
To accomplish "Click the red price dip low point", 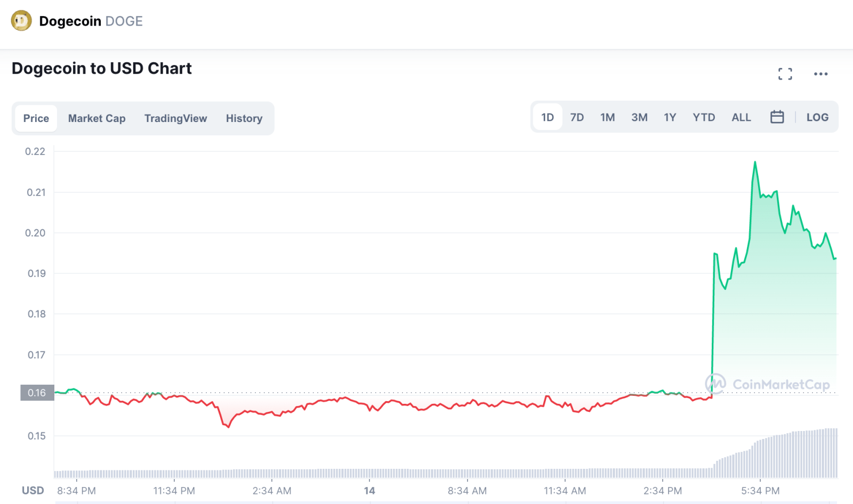I will coord(229,427).
